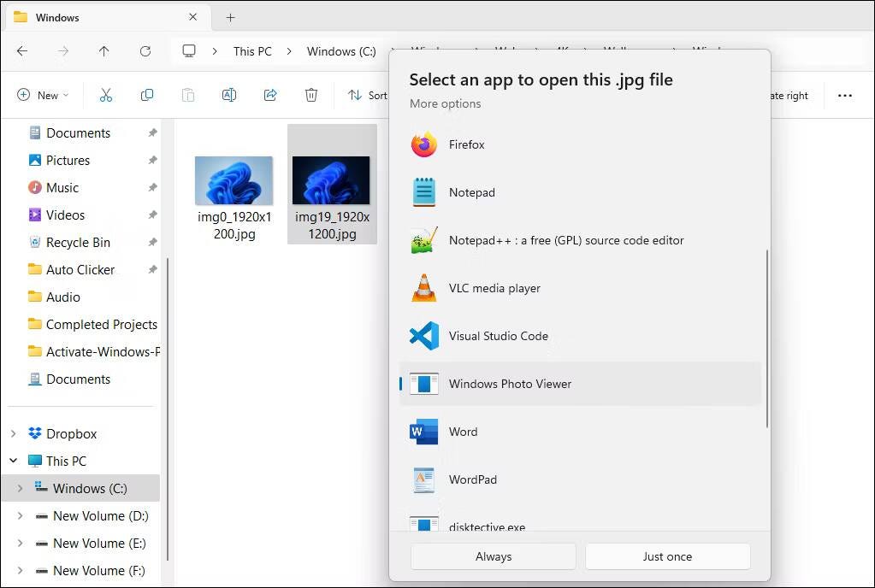Click the Cut icon in the toolbar

coord(105,95)
